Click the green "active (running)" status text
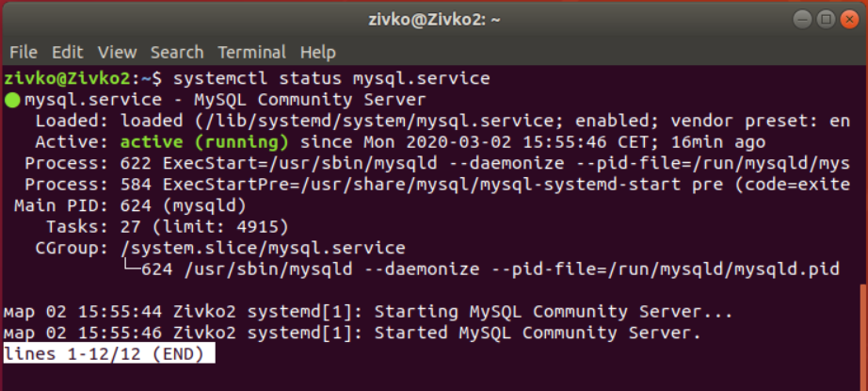The height and width of the screenshot is (391, 868). 203,142
